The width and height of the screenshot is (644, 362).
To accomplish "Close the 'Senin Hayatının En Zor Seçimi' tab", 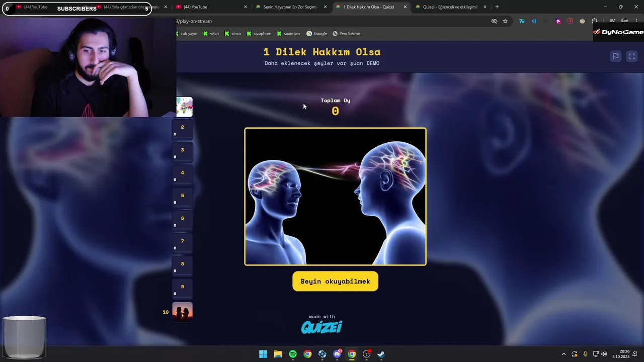I will click(x=326, y=7).
